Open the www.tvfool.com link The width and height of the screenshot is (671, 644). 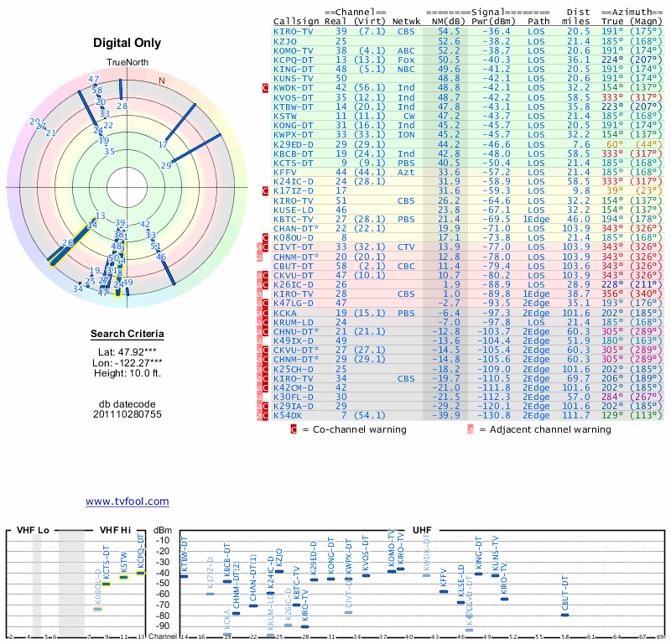click(127, 501)
